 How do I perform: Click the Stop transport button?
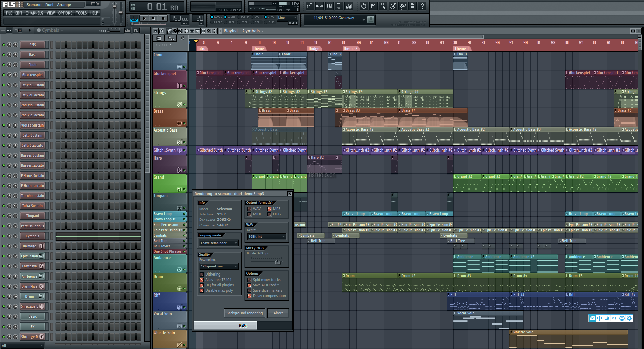153,18
